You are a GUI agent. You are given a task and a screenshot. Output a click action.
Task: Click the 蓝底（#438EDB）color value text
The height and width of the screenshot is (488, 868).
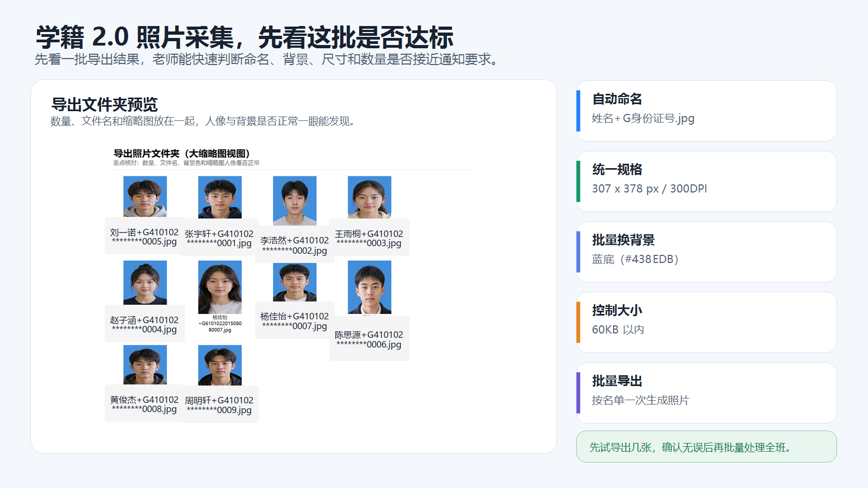pos(635,259)
